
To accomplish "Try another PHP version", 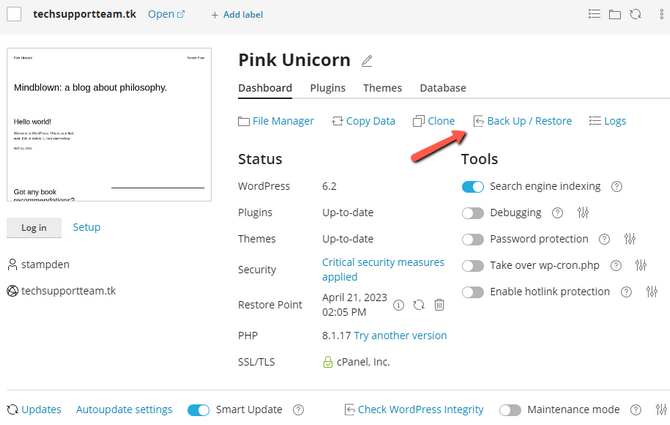I will [x=400, y=336].
